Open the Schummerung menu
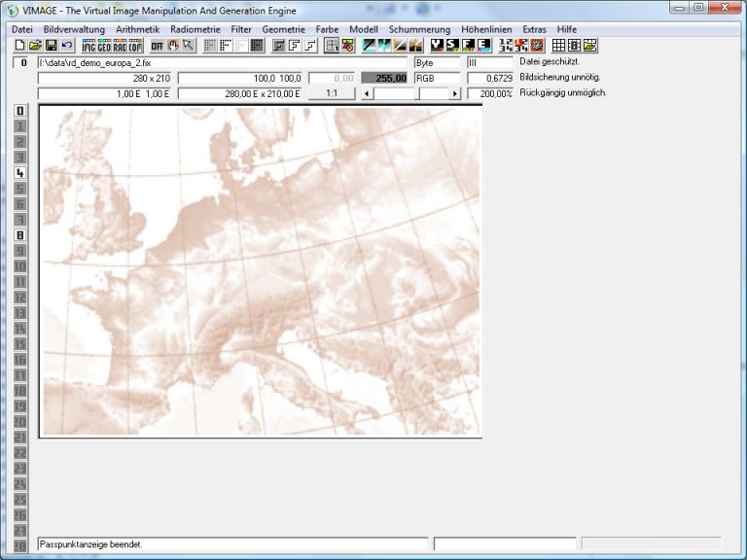The height and width of the screenshot is (560, 747). coord(419,29)
